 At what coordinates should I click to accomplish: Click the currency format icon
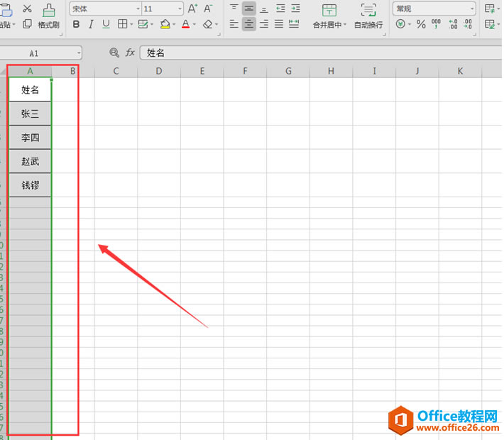click(x=400, y=24)
